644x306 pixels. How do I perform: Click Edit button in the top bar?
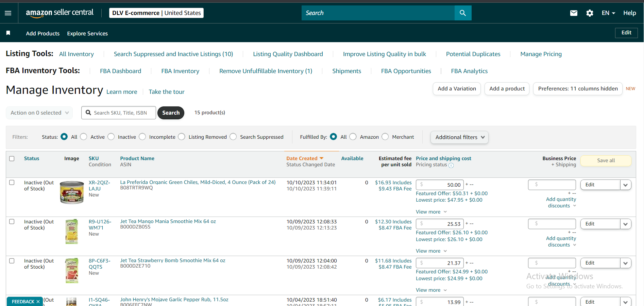pos(626,33)
